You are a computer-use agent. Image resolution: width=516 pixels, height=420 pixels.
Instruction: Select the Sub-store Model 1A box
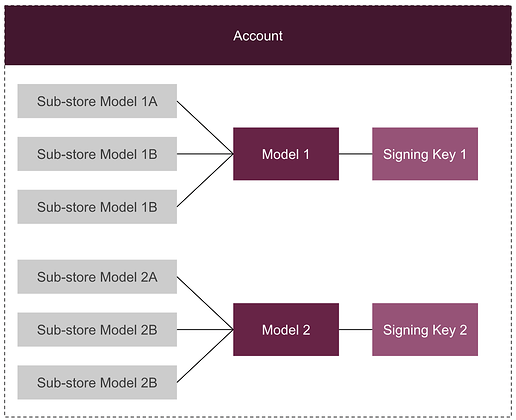pyautogui.click(x=97, y=101)
